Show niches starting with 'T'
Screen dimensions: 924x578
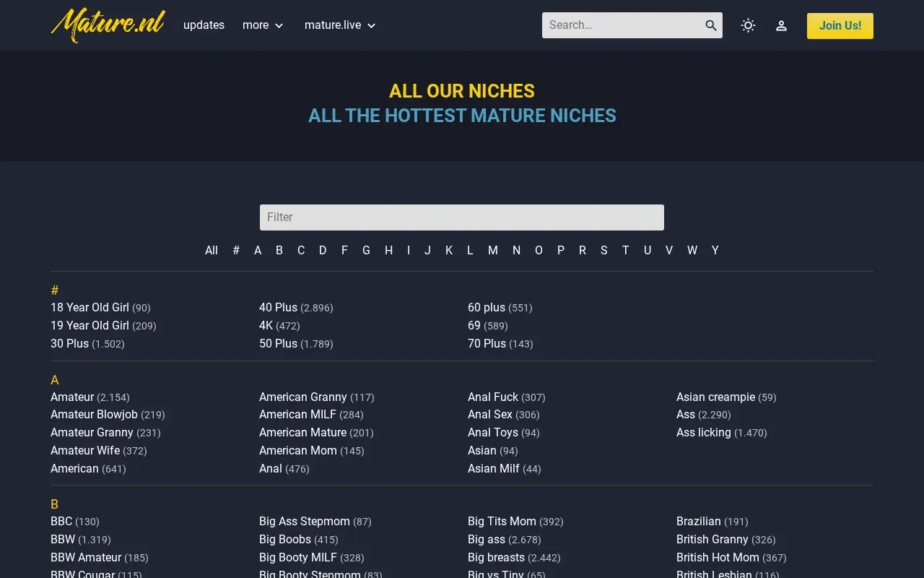[626, 251]
